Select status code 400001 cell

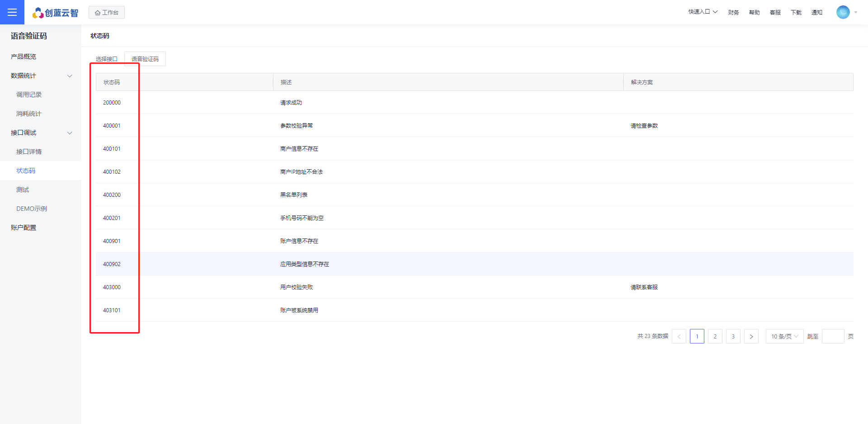112,126
